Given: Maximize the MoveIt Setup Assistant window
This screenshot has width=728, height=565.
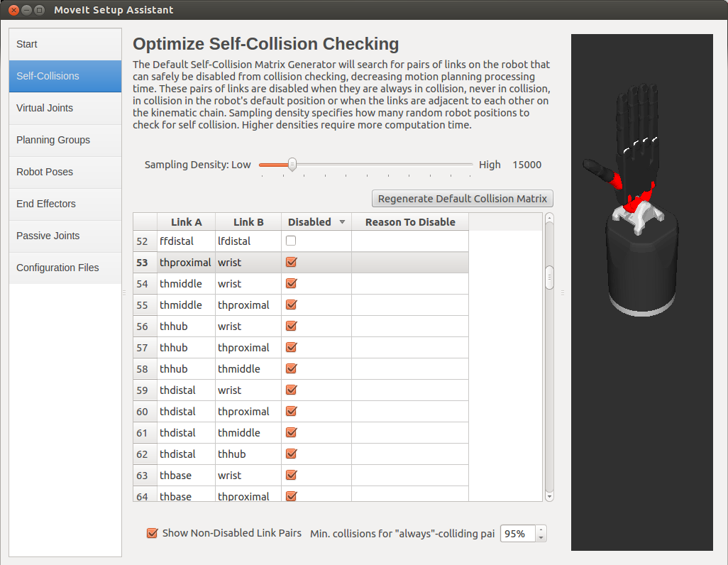Looking at the screenshot, I should [x=40, y=10].
